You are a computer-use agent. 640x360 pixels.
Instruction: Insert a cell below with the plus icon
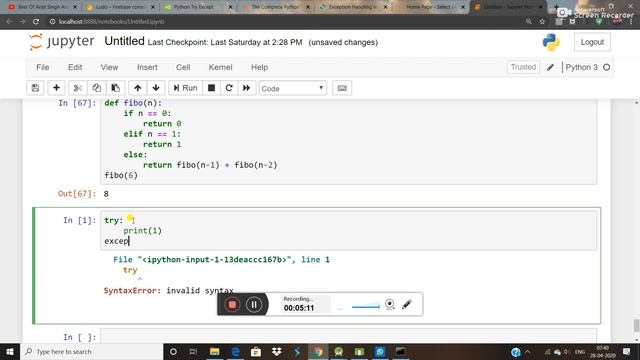coord(56,88)
